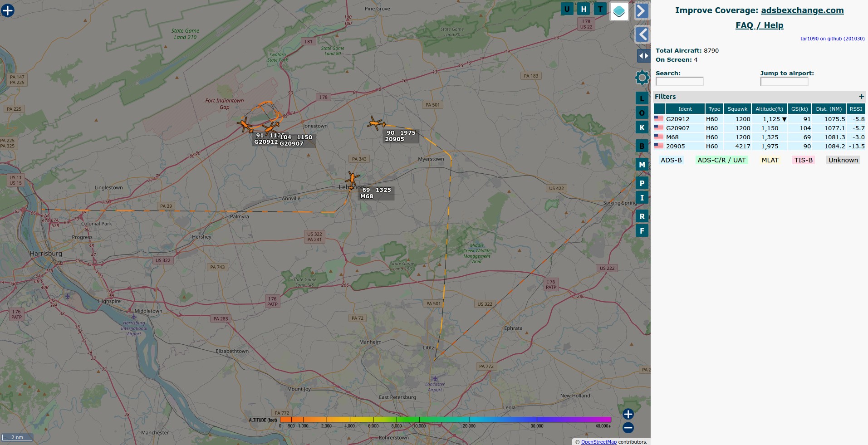Select the G20912 row in aircraft table

pos(760,119)
